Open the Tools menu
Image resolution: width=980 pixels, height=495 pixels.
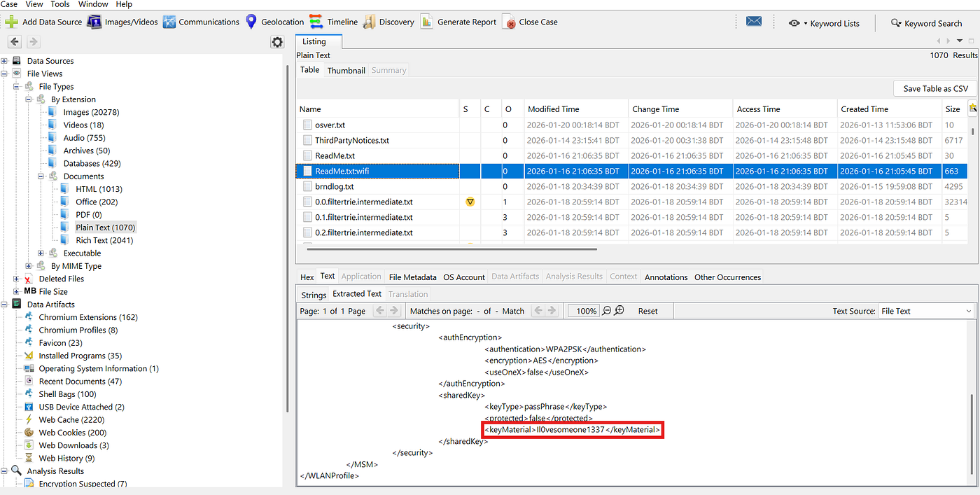point(60,4)
